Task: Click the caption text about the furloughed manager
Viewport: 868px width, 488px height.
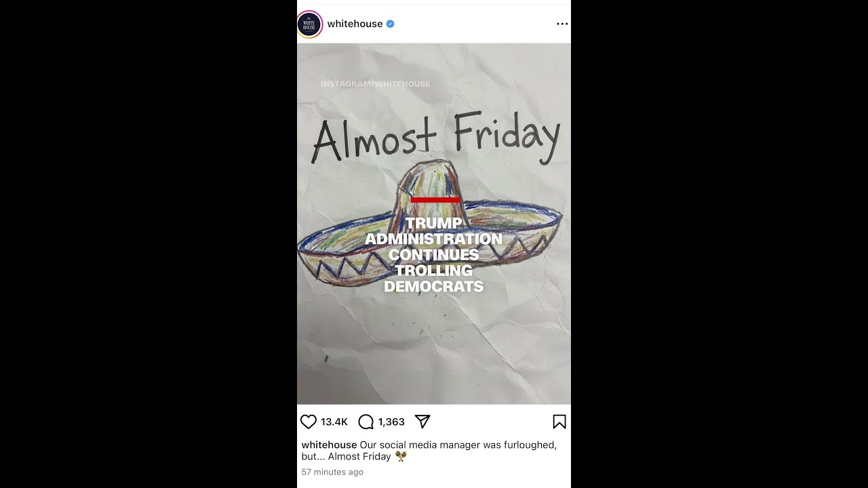Action: pos(429,451)
